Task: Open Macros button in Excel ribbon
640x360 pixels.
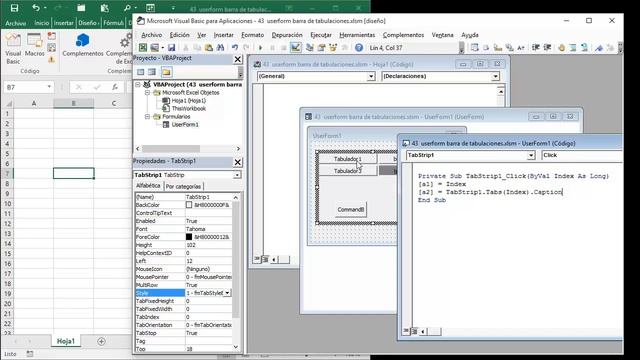Action: tap(34, 45)
